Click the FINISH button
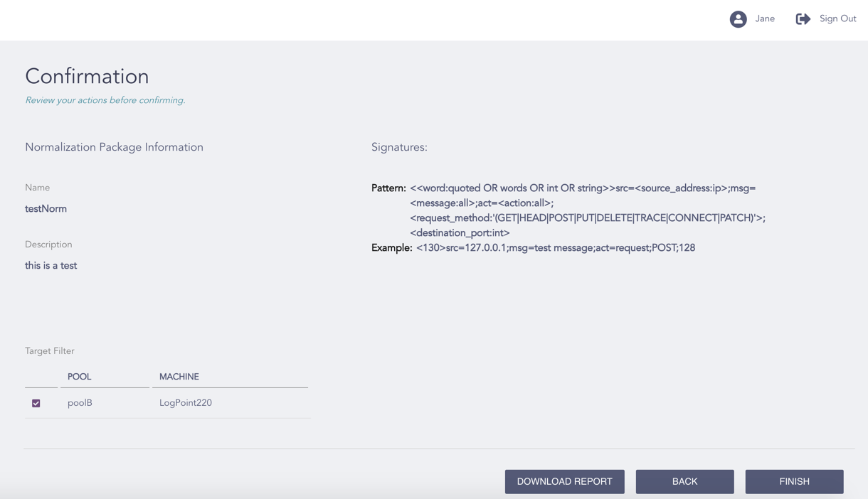 (794, 481)
